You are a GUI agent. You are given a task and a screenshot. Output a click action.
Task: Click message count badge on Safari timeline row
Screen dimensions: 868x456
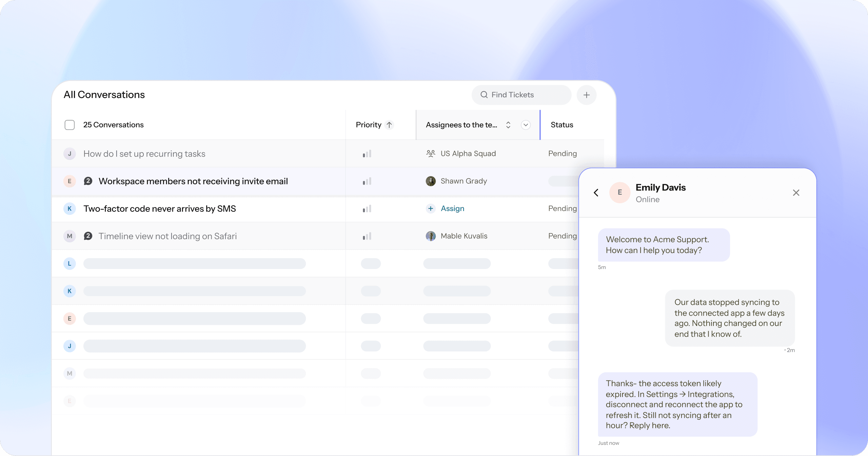click(88, 236)
